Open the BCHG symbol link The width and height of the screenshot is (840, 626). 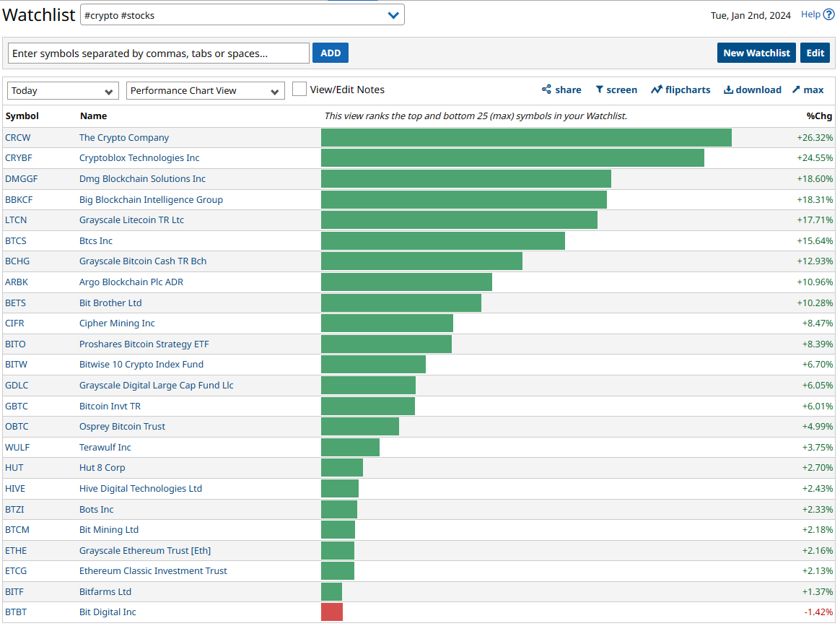17,261
